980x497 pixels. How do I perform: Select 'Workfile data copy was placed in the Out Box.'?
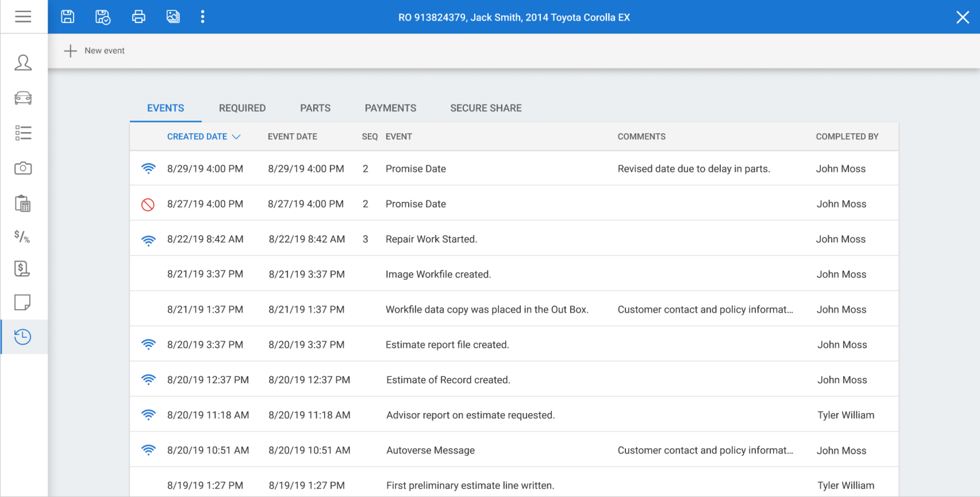click(x=487, y=309)
